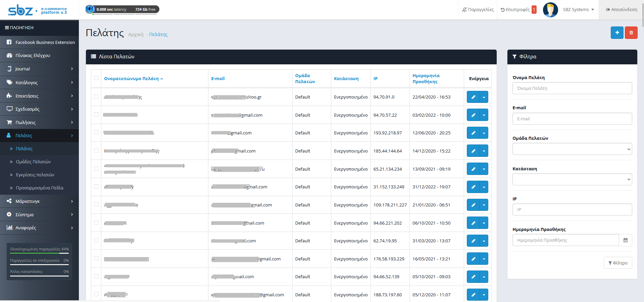Check the box for the 94.70.57.22 row
The height and width of the screenshot is (302, 644).
point(96,115)
